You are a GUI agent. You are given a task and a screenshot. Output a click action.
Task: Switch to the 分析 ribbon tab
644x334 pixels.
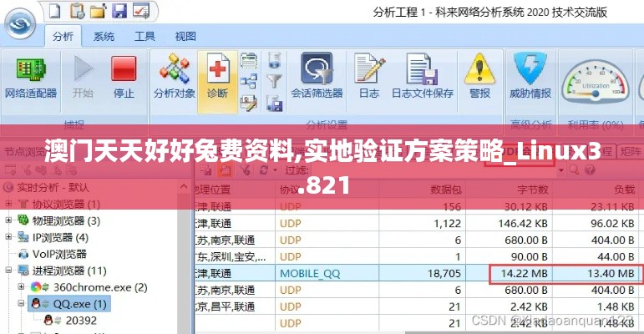63,36
